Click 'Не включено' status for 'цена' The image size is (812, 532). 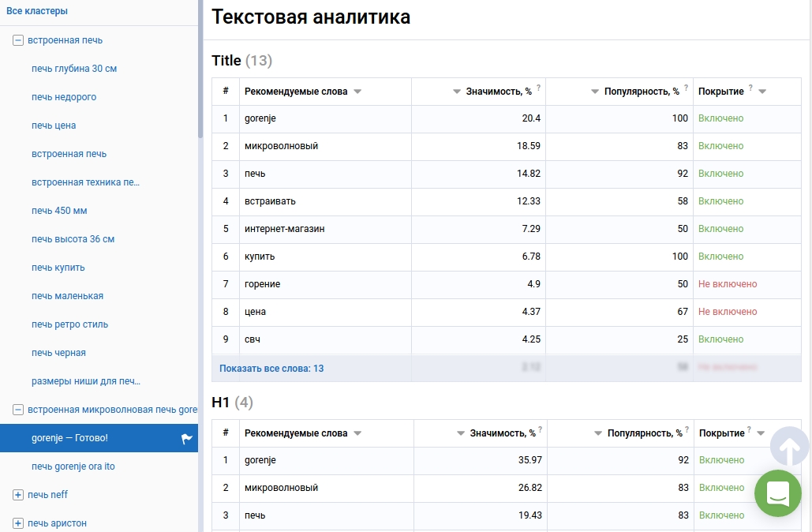728,312
